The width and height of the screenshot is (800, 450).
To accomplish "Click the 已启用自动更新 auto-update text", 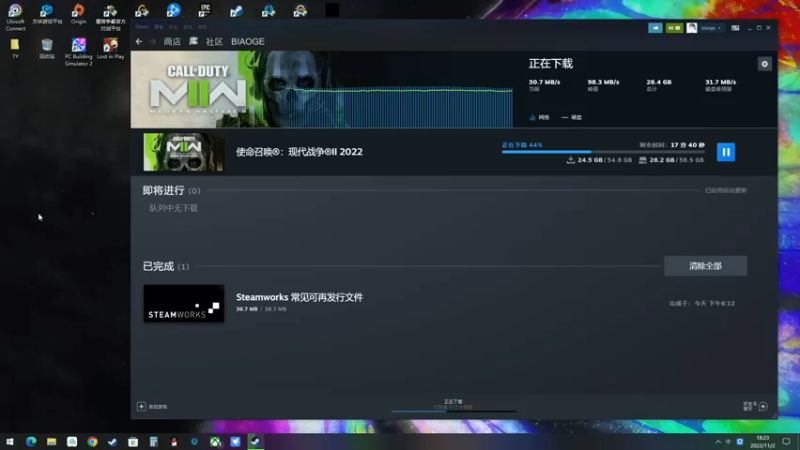I will coord(726,190).
